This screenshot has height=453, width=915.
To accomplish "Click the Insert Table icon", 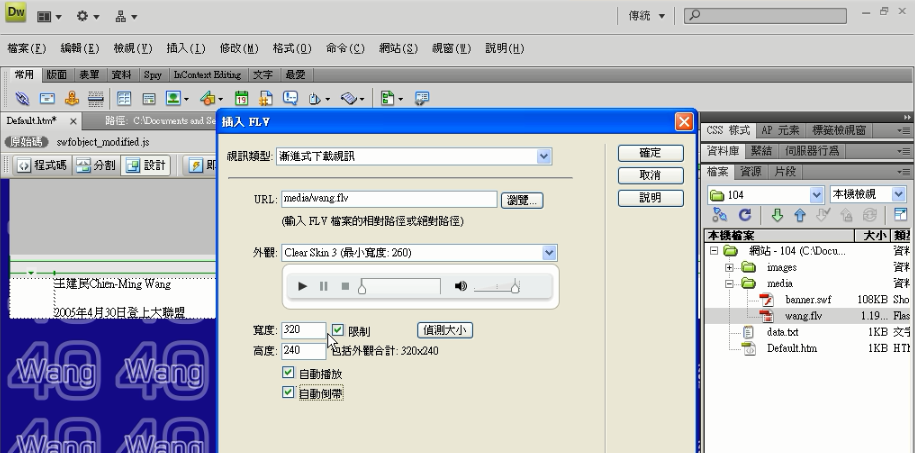I will pyautogui.click(x=124, y=98).
